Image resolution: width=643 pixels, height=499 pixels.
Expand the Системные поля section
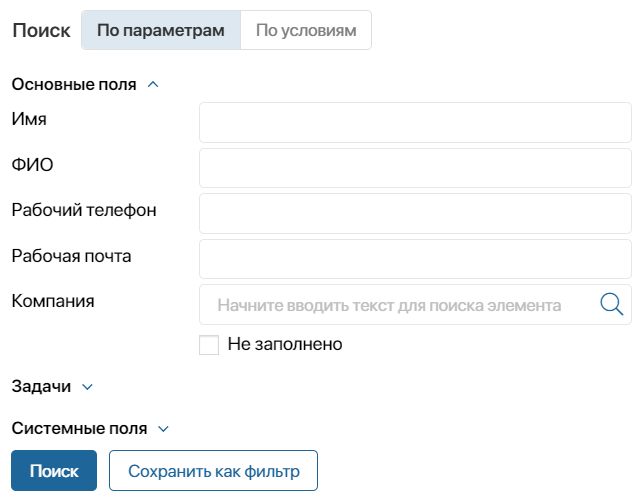[163, 429]
